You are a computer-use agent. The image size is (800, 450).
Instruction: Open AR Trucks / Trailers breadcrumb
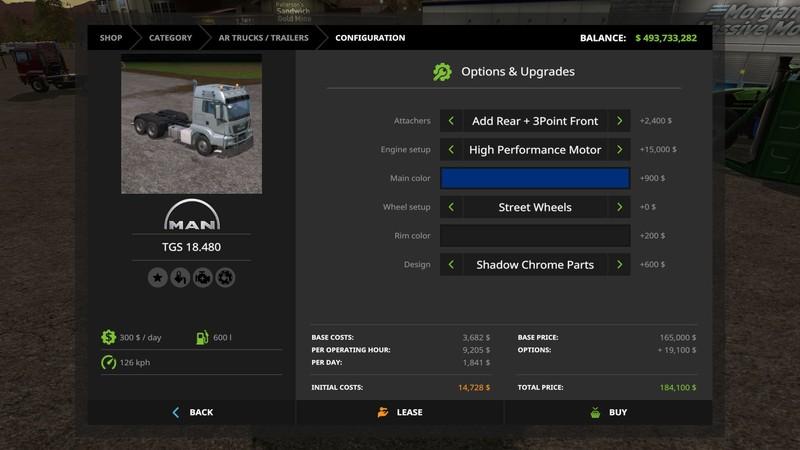[x=263, y=38]
